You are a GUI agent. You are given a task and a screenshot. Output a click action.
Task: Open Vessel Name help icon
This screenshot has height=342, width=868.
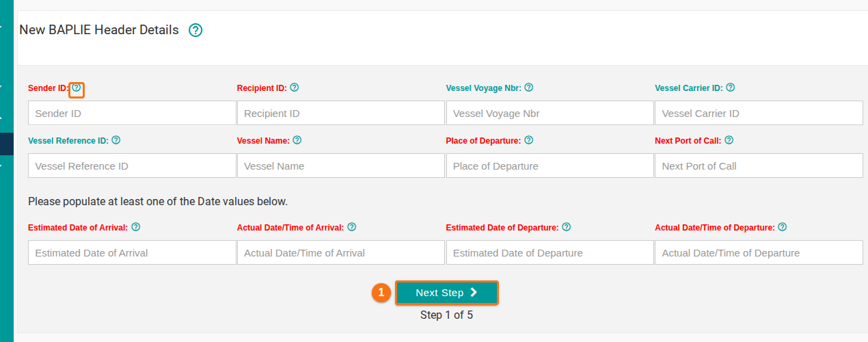coord(297,140)
